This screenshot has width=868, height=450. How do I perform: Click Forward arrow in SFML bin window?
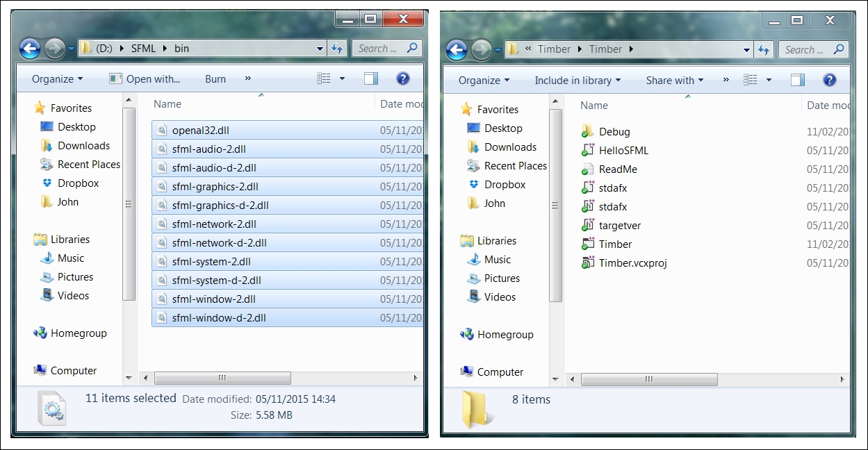54,49
